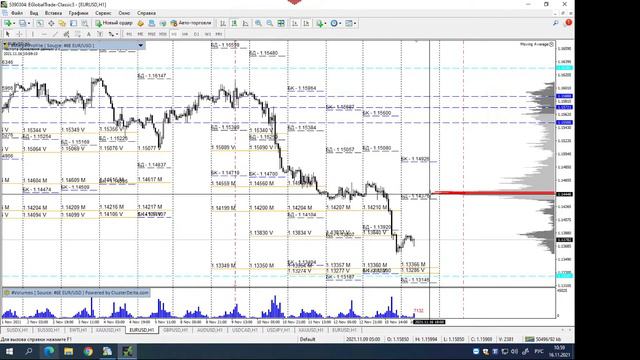The image size is (640, 360).
Task: Switch chart to bar chart type
Action: pyautogui.click(x=223, y=23)
